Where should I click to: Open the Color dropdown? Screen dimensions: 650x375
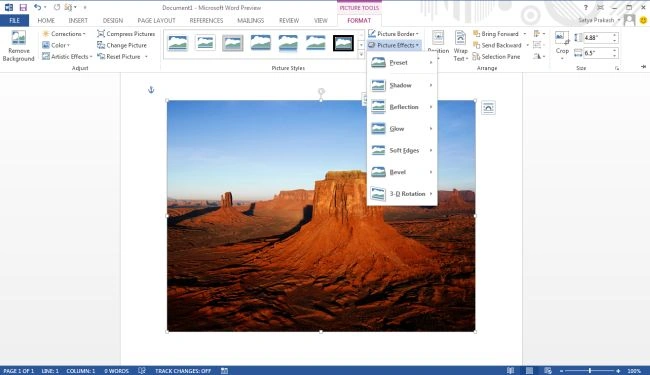click(x=56, y=45)
